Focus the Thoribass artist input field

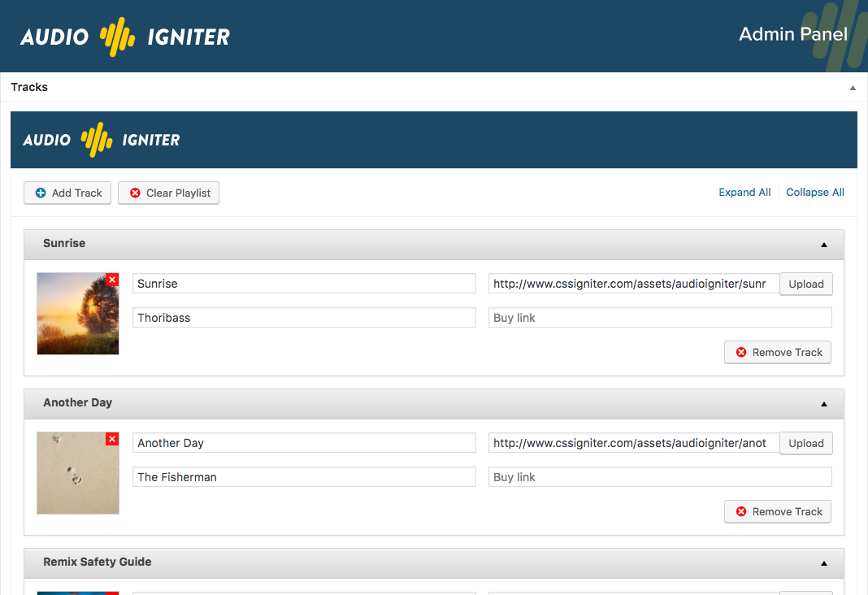click(304, 318)
